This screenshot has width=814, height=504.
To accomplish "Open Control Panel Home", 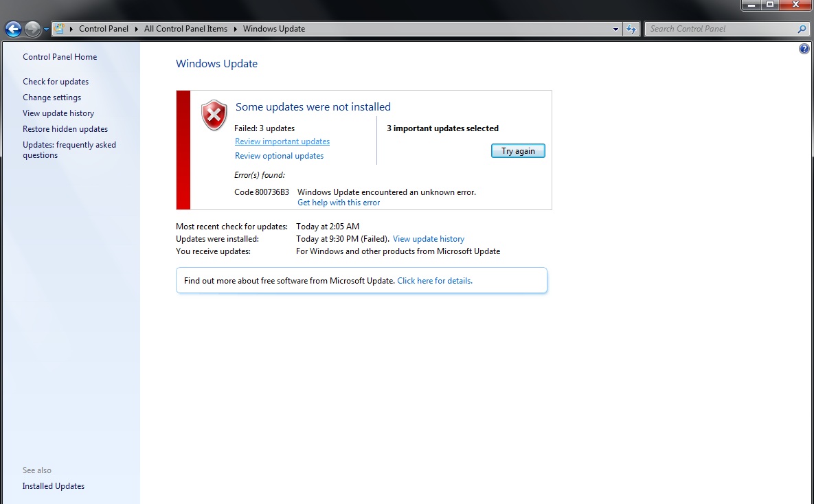I will coord(60,57).
